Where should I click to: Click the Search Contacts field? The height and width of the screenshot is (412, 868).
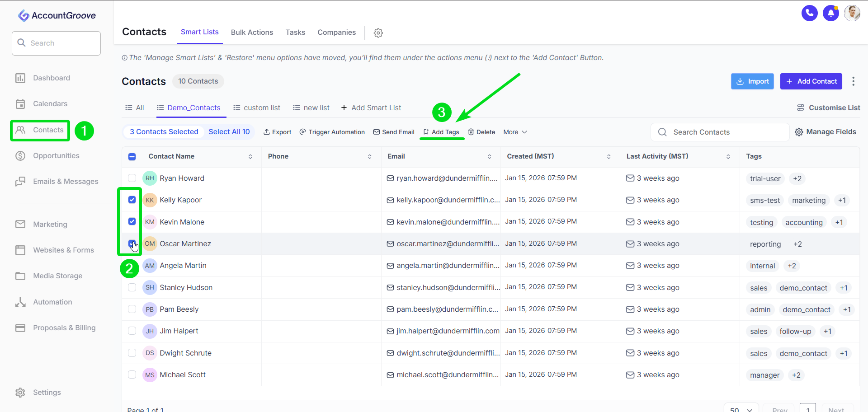tap(720, 132)
